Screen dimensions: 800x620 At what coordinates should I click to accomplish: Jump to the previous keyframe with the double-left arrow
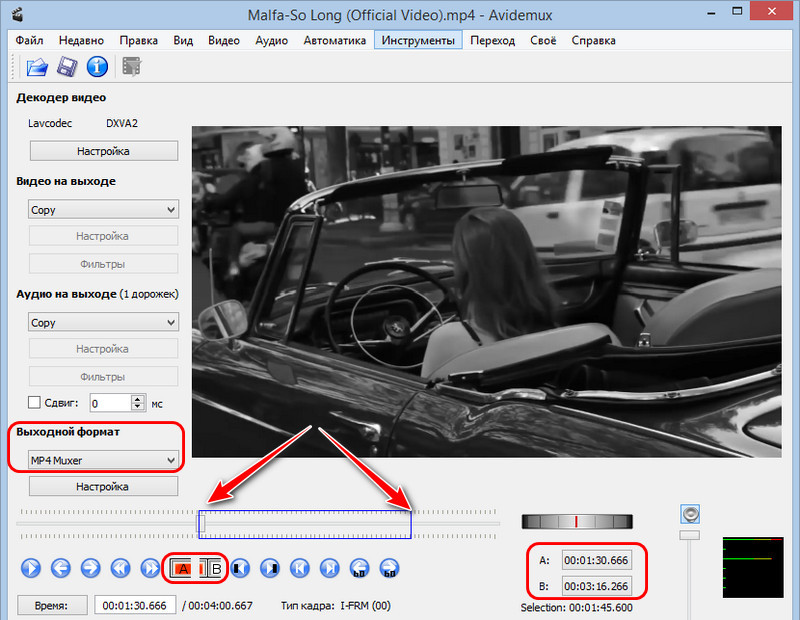coord(120,568)
